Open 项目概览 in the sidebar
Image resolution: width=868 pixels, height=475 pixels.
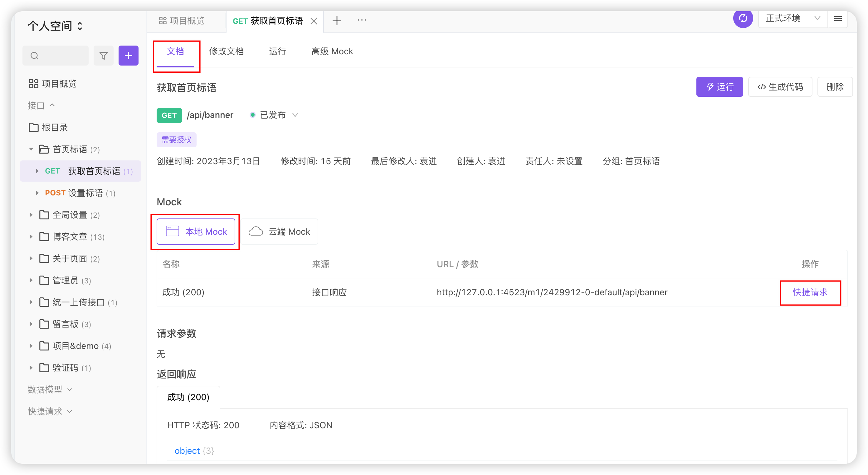(x=52, y=84)
